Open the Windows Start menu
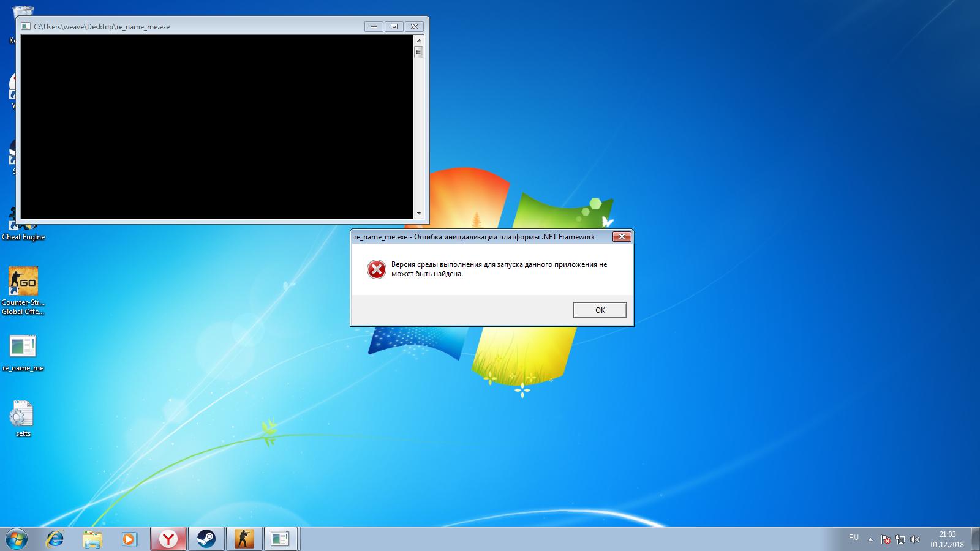Viewport: 980px width, 551px height. coord(16,539)
